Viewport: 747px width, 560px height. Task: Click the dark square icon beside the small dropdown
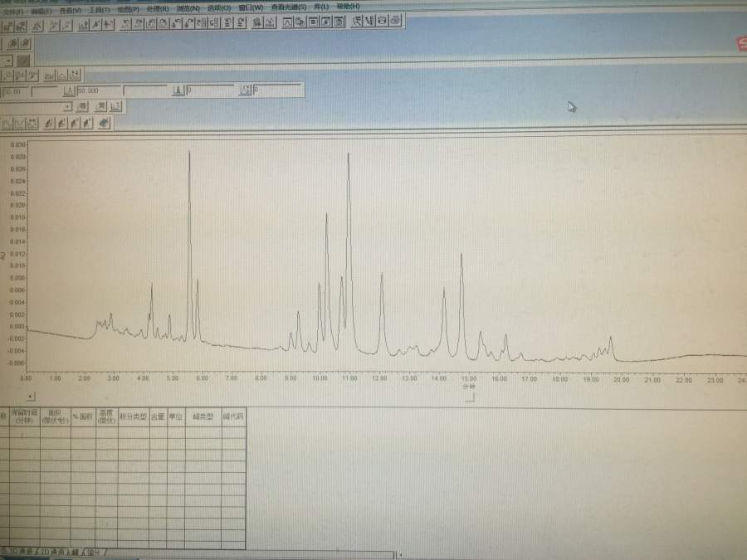tap(23, 61)
